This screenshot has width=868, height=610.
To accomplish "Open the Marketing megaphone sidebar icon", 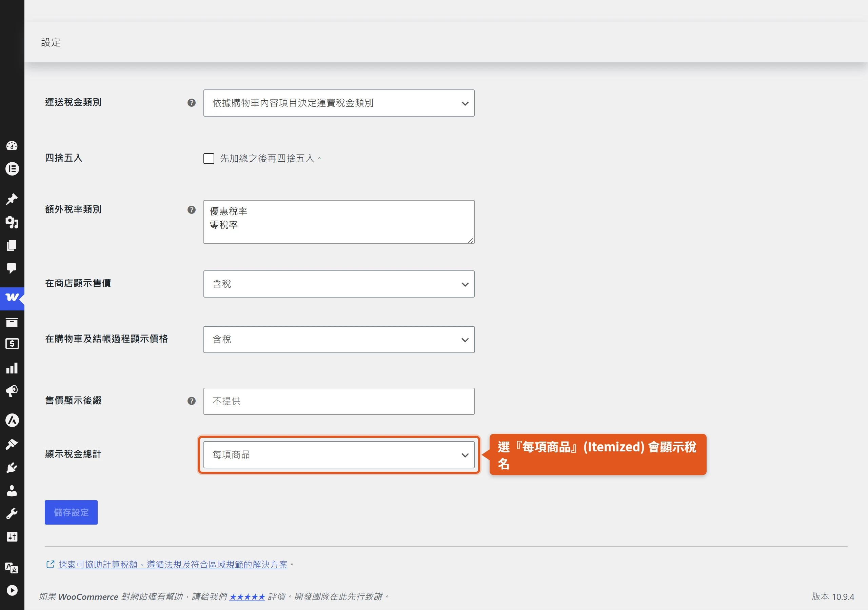I will [x=12, y=391].
